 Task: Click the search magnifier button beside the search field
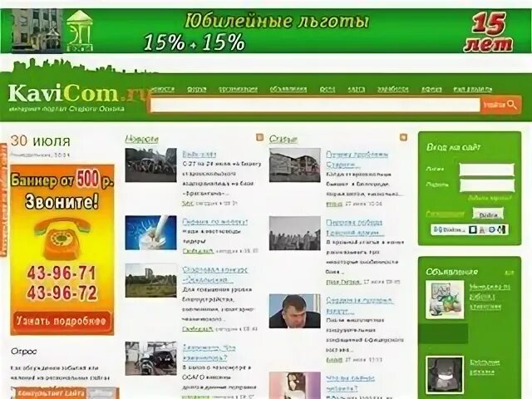pyautogui.click(x=500, y=105)
